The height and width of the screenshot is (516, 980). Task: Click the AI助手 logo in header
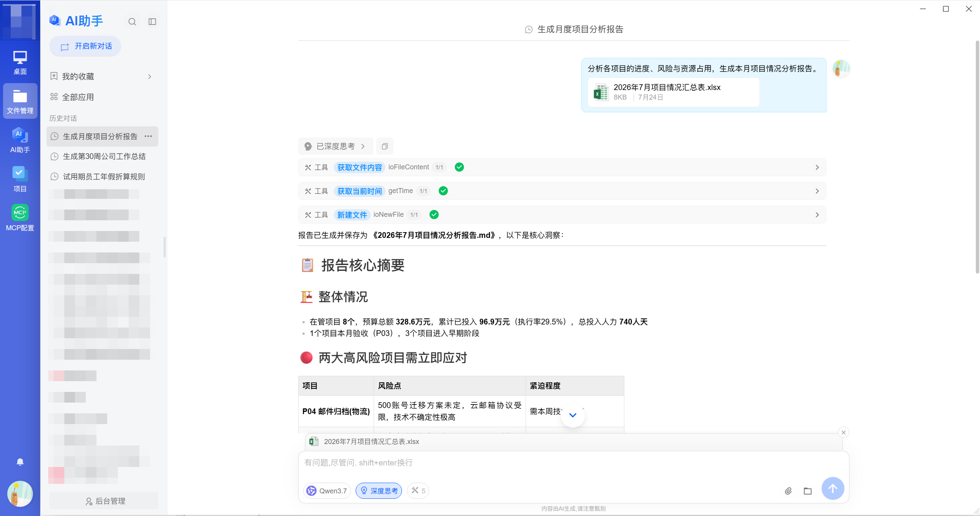point(76,21)
